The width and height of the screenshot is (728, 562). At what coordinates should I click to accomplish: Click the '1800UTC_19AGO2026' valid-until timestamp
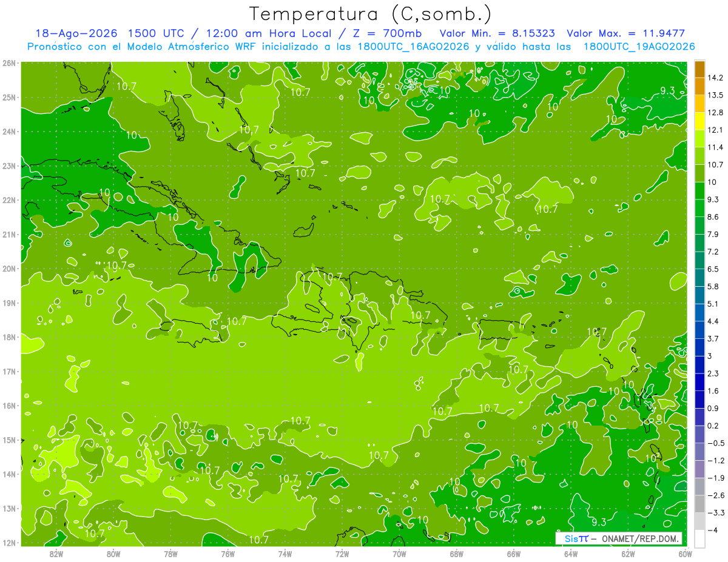(639, 46)
